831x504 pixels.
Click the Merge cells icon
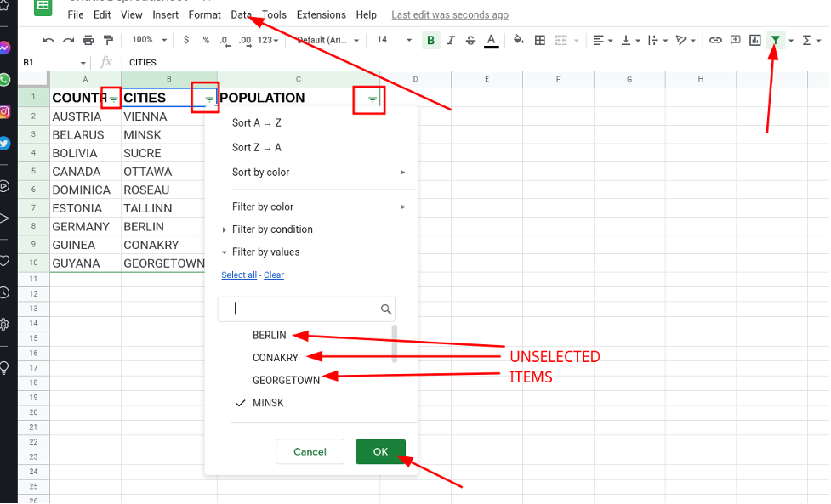pos(561,40)
